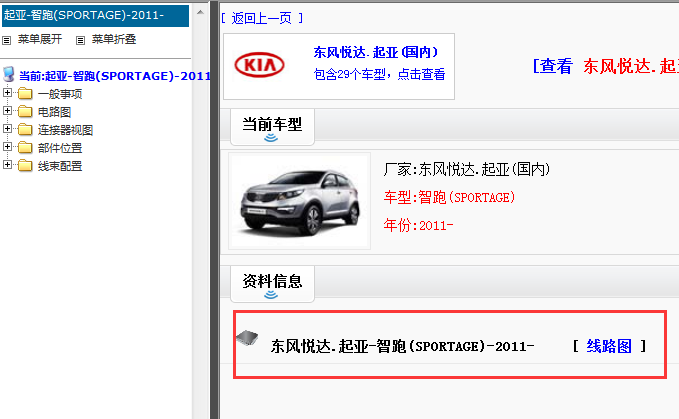Open the 连接器视图 tree item label
This screenshot has height=419, width=679.
click(65, 130)
